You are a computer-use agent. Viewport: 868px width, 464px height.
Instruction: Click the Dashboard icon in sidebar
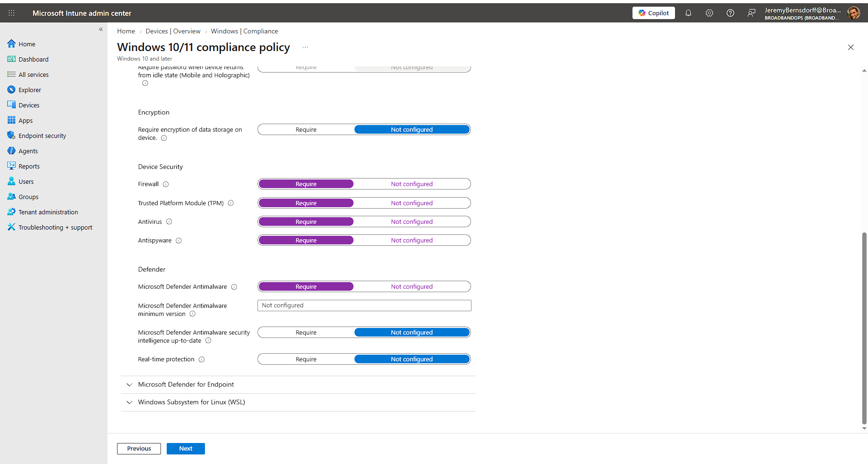point(11,59)
